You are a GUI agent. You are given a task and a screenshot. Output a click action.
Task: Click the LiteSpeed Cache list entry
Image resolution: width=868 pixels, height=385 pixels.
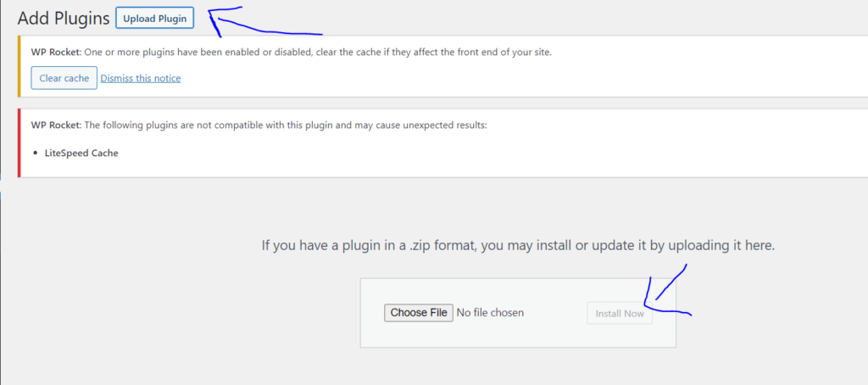tap(81, 153)
